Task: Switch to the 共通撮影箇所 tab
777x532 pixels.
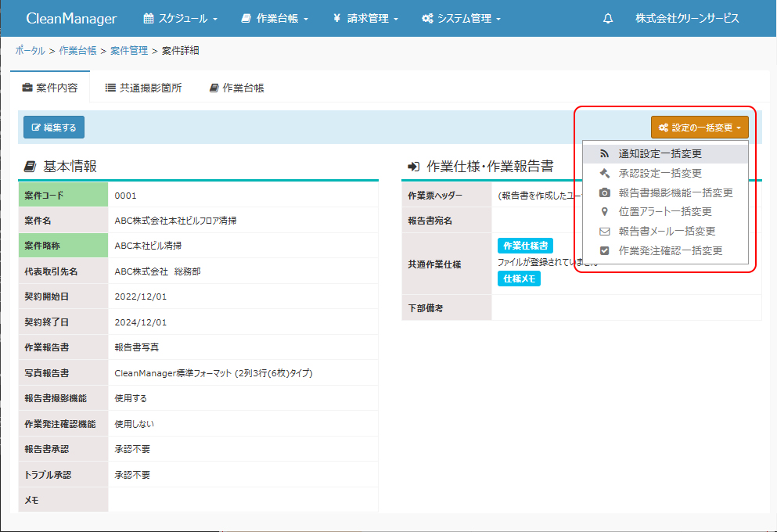Action: coord(143,88)
